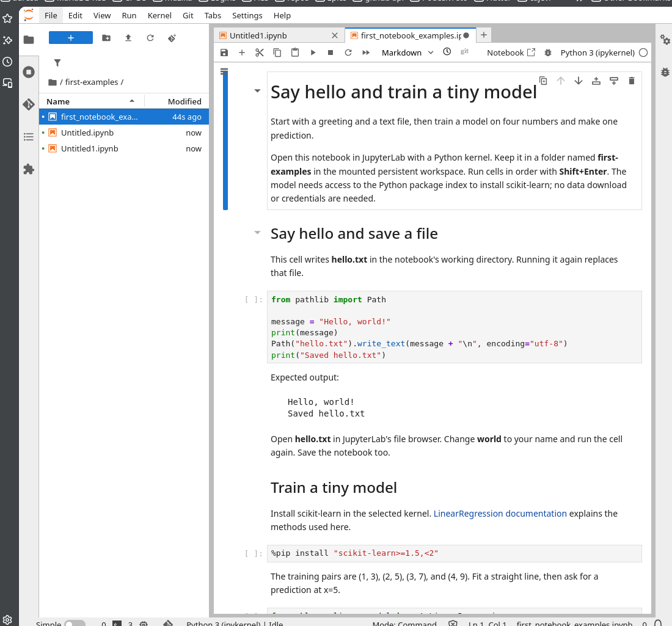The height and width of the screenshot is (626, 672).
Task: Open the Settings menu
Action: click(x=247, y=15)
